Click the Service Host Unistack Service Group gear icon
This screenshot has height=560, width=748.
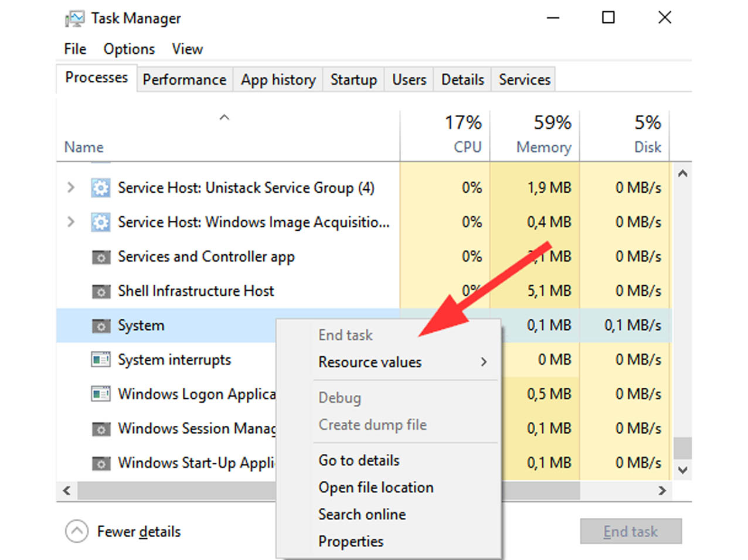tap(101, 188)
